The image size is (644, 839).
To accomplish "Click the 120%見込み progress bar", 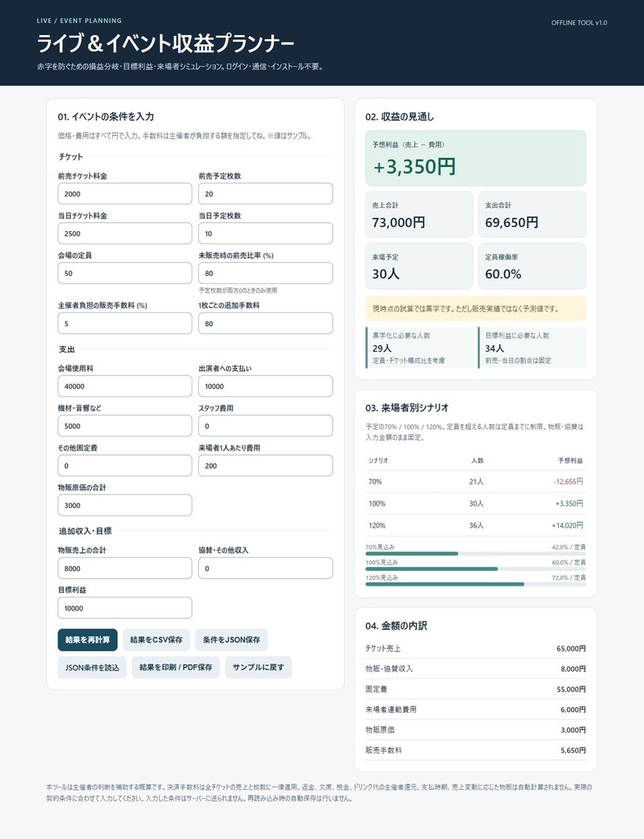I will [x=475, y=584].
